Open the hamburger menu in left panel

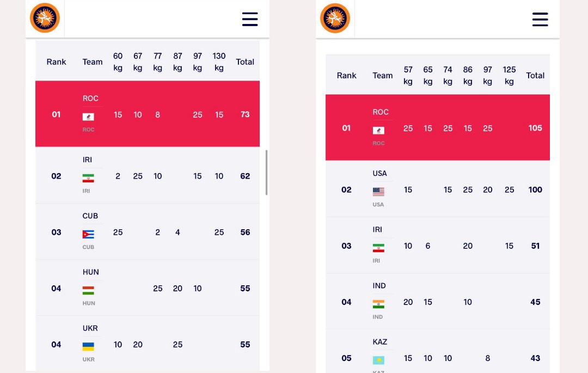pos(250,19)
